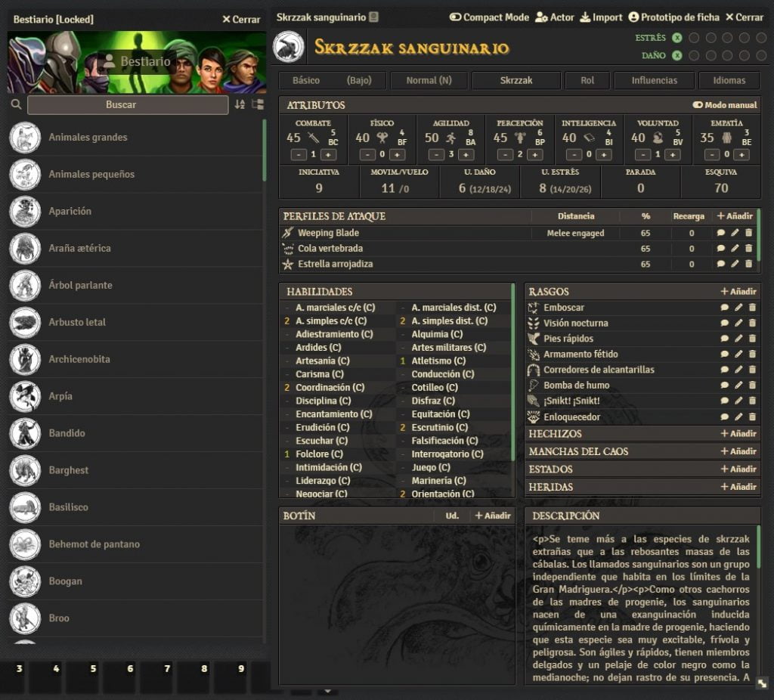The width and height of the screenshot is (774, 700).
Task: Edit the Visión nocturna trait
Action: (x=738, y=324)
